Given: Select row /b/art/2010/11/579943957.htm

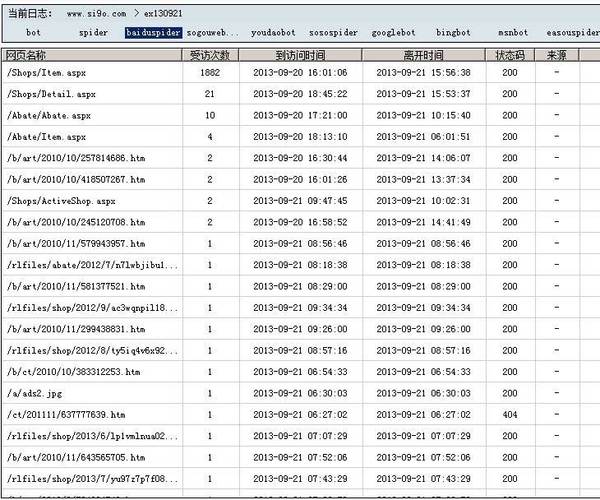Looking at the screenshot, I should pyautogui.click(x=301, y=244).
